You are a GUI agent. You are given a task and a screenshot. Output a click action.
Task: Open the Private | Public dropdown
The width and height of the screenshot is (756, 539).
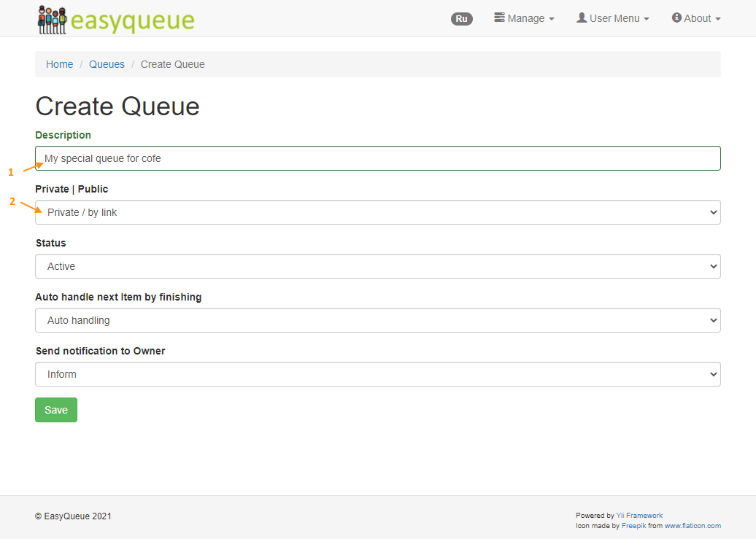(x=377, y=212)
